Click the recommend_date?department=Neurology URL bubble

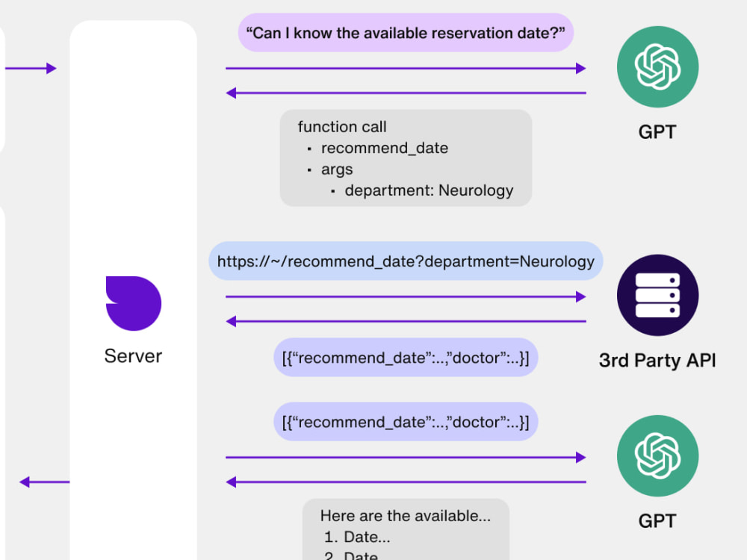coord(406,261)
